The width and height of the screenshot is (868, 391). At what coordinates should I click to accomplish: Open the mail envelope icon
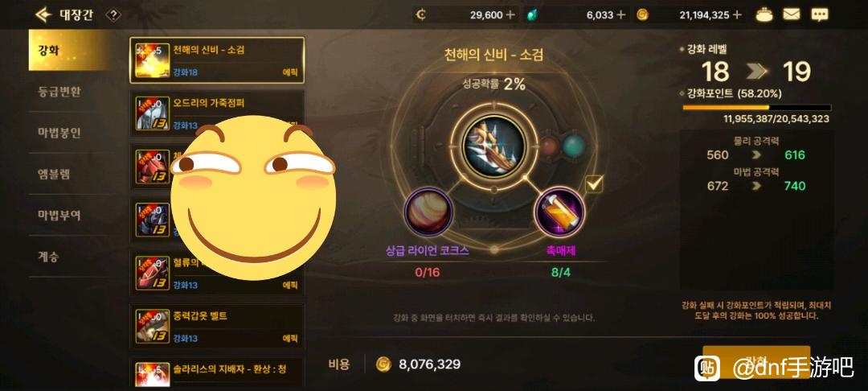[x=792, y=15]
